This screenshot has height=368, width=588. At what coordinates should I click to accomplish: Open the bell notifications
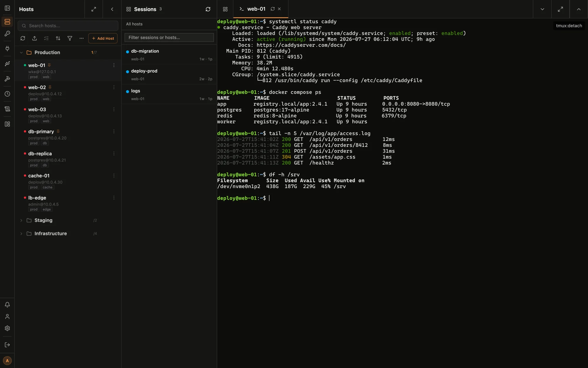[x=7, y=305]
